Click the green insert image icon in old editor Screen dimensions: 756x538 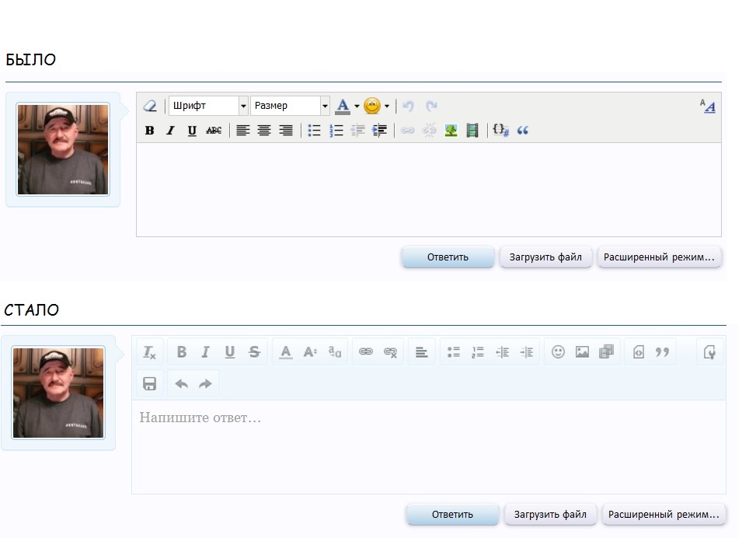tap(451, 131)
